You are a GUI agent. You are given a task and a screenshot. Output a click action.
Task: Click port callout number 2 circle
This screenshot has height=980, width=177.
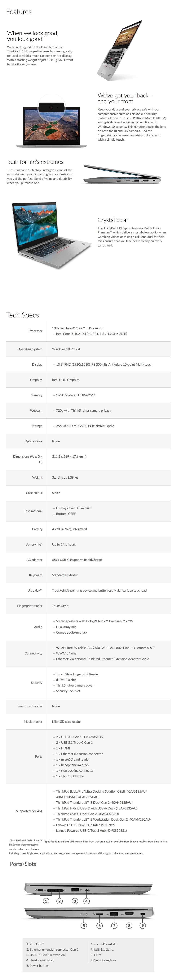point(60,901)
